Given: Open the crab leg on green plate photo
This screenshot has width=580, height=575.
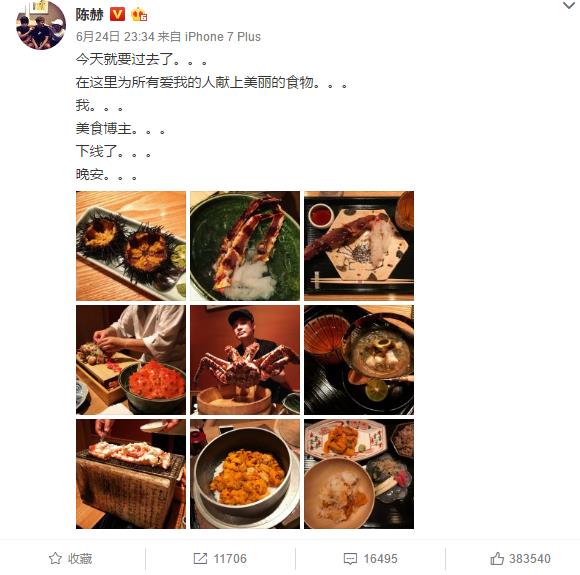Looking at the screenshot, I should coord(245,246).
